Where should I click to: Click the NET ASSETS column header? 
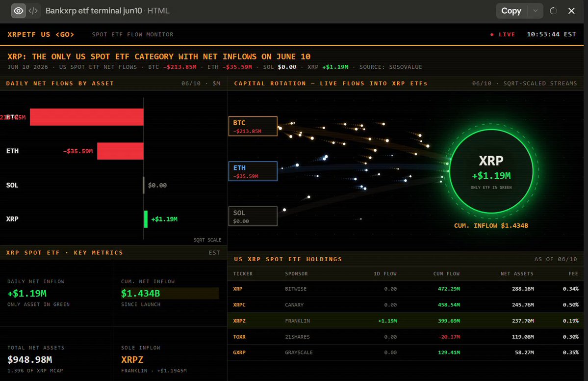coord(517,273)
